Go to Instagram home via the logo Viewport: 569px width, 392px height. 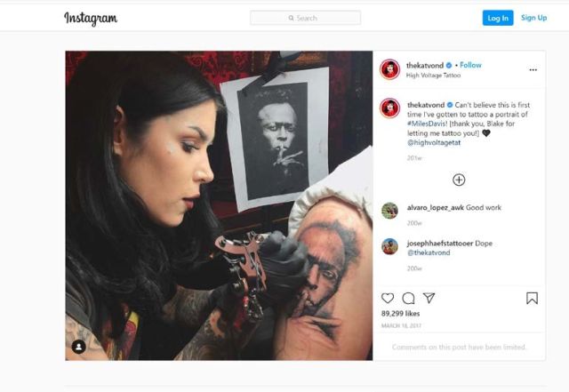(x=91, y=18)
